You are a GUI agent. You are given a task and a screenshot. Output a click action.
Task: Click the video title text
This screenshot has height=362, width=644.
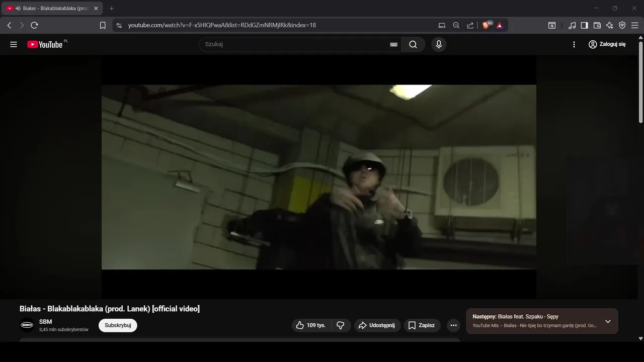tap(110, 309)
